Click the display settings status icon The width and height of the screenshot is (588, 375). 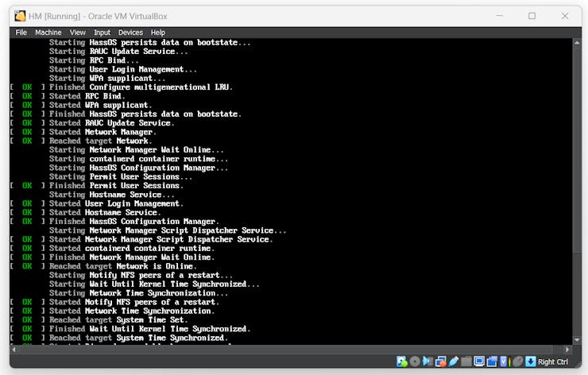[x=479, y=361]
